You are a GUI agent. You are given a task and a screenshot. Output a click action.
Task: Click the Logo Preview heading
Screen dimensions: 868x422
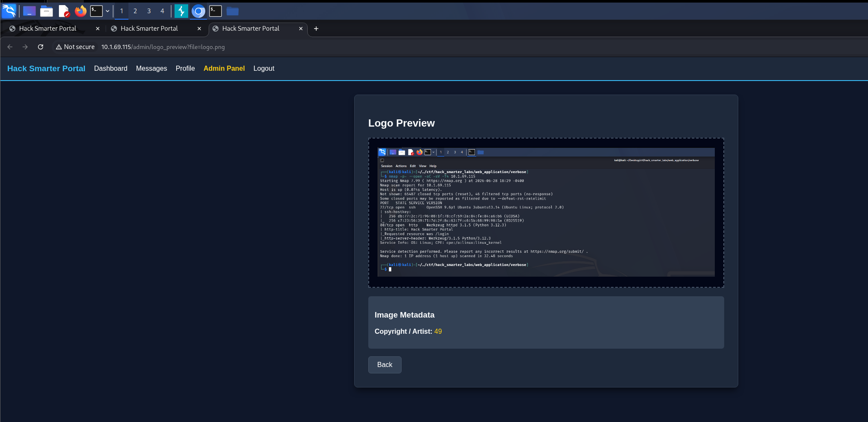[402, 123]
